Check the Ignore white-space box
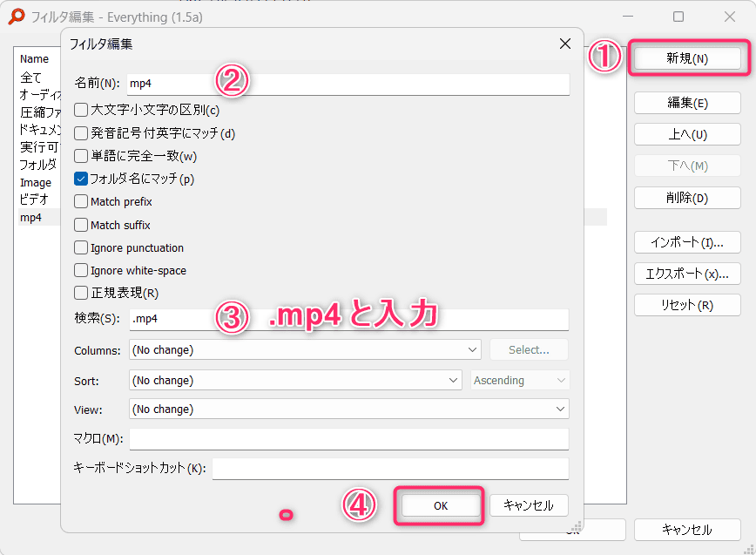This screenshot has width=756, height=555. click(81, 270)
